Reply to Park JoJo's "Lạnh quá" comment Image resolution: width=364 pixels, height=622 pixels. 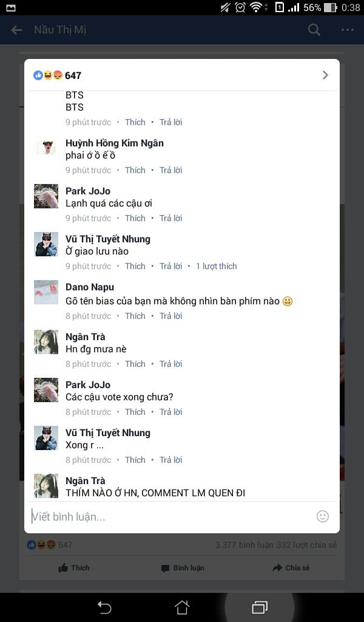point(170,218)
